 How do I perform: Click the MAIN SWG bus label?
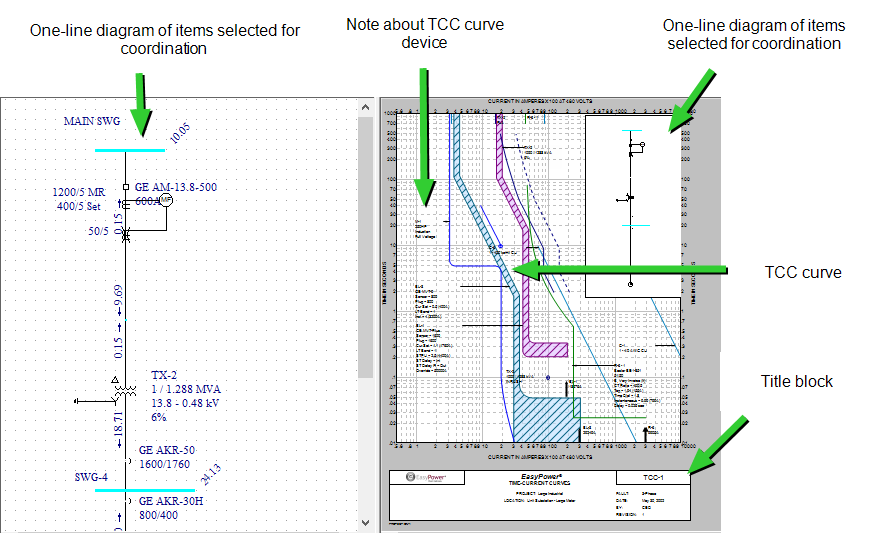pyautogui.click(x=93, y=121)
